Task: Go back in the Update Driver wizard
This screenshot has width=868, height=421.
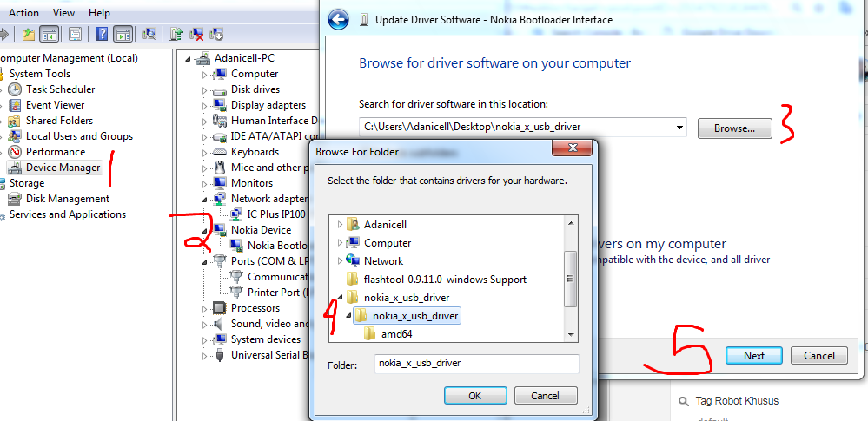Action: point(338,20)
